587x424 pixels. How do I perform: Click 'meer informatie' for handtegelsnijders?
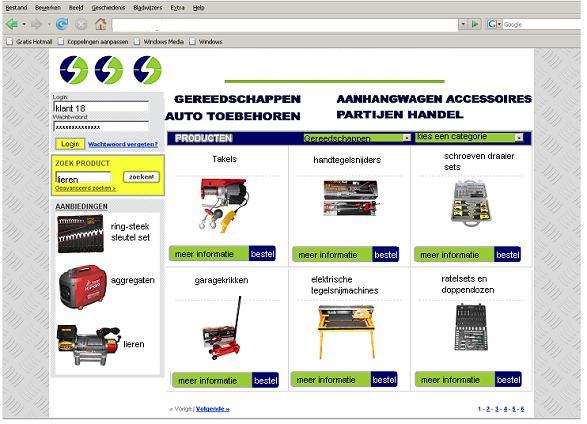(x=332, y=254)
